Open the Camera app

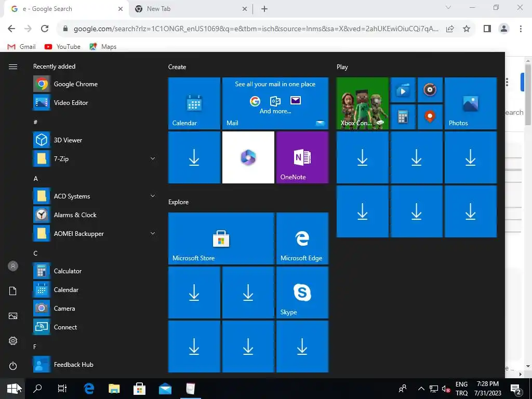(x=94, y=308)
